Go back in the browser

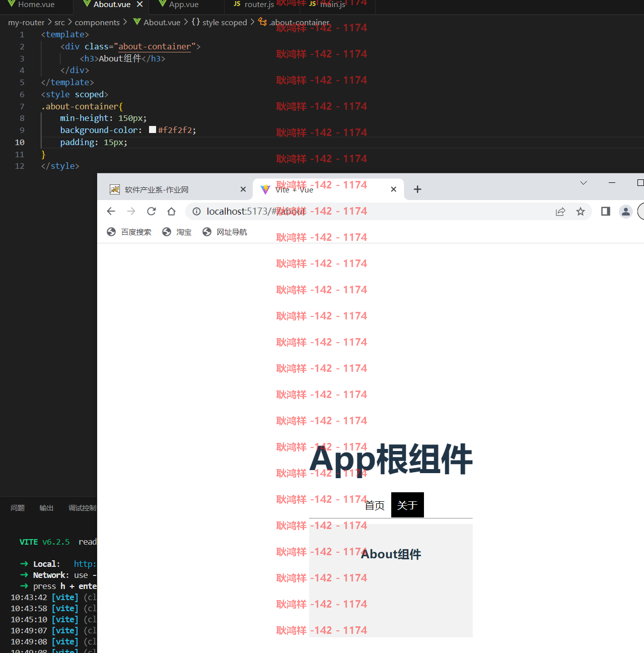111,212
